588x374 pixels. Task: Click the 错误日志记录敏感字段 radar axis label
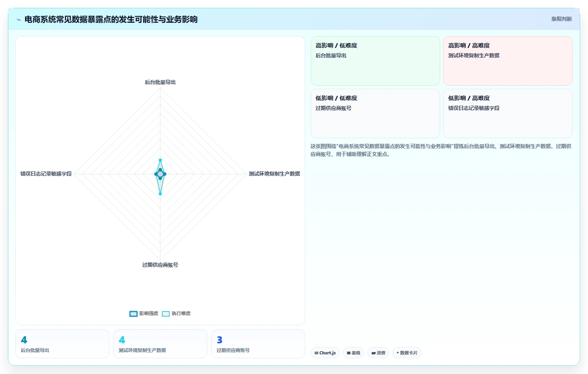pyautogui.click(x=46, y=174)
